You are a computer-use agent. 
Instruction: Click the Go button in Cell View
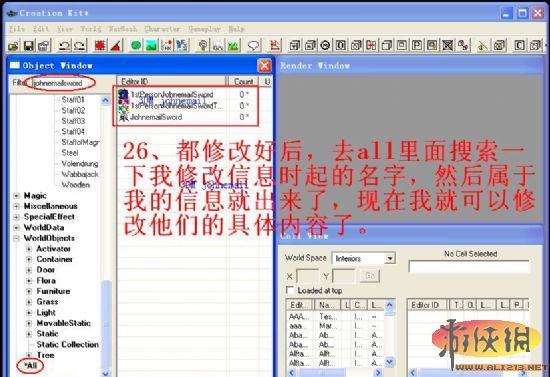(370, 276)
